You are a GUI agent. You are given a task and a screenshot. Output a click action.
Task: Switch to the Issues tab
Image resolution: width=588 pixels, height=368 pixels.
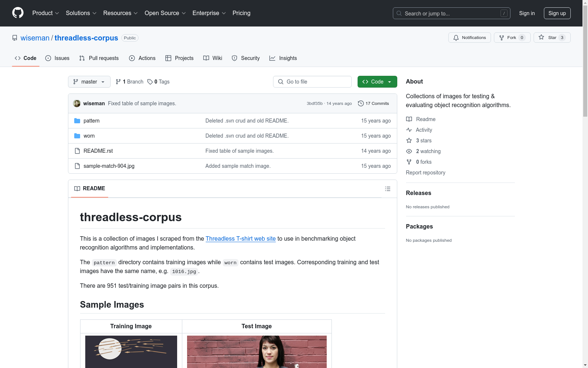click(x=57, y=58)
